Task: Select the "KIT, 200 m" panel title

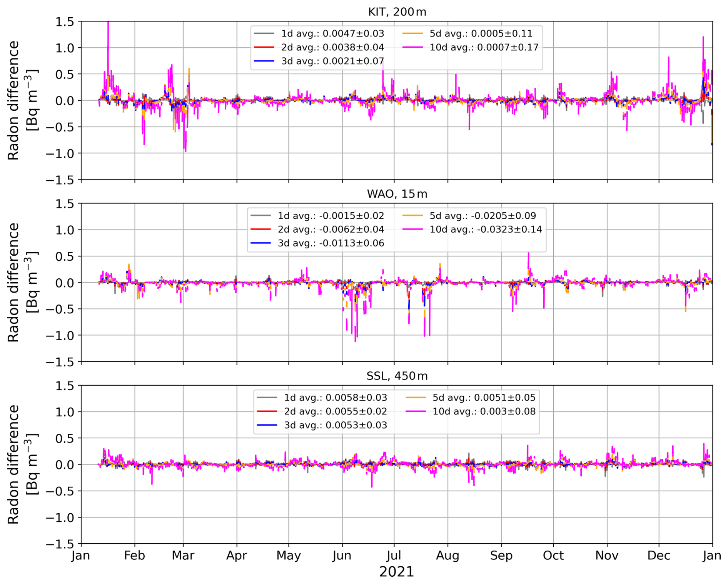Action: (397, 12)
